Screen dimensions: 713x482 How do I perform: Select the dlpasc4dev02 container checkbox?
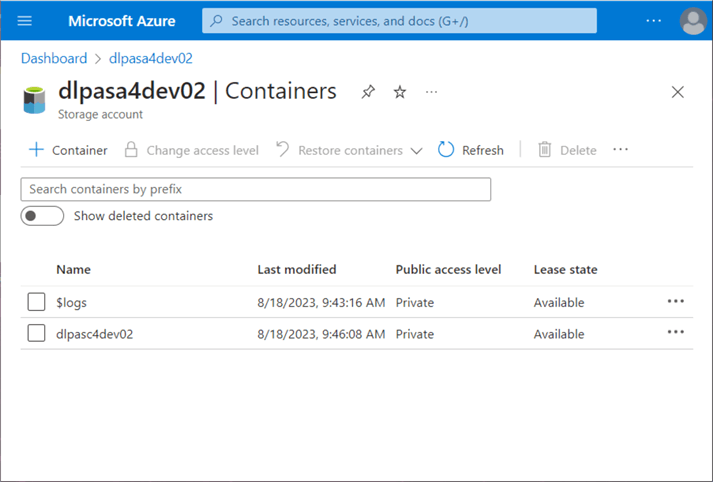pyautogui.click(x=36, y=333)
